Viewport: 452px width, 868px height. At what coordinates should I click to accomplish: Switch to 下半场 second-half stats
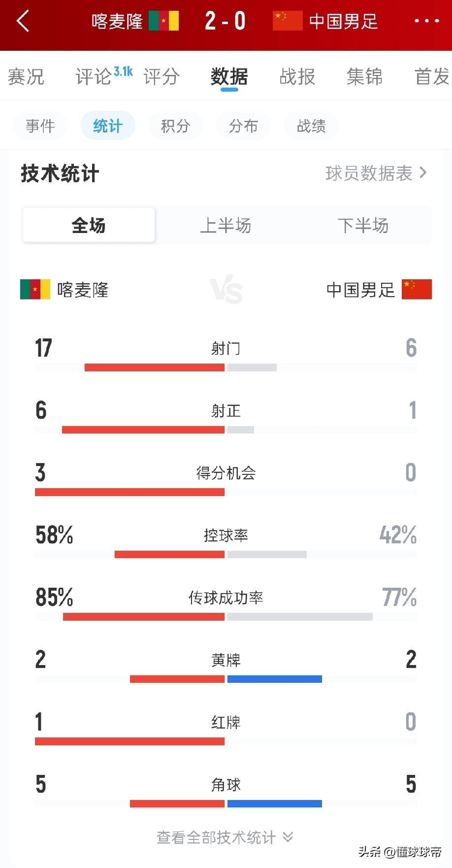pos(363,226)
